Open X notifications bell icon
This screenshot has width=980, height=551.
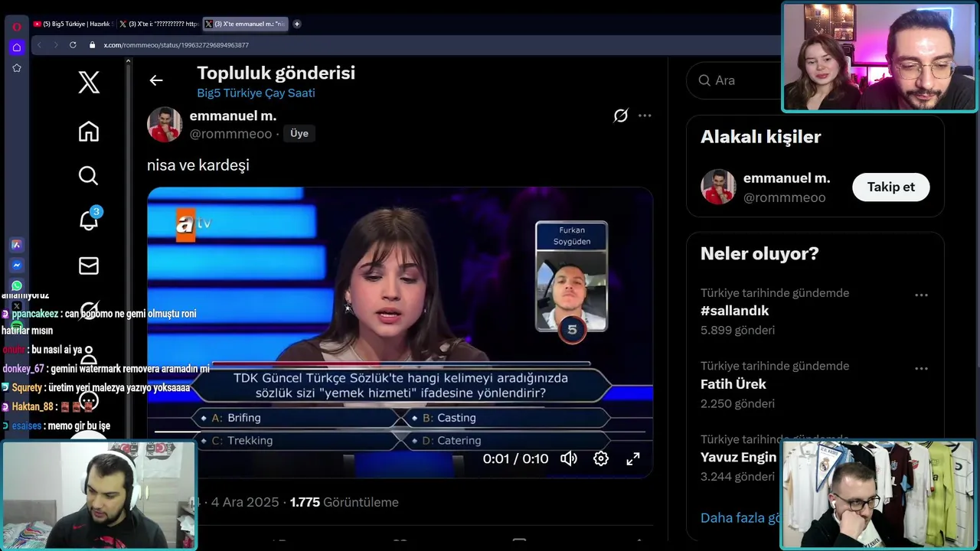[x=89, y=220]
